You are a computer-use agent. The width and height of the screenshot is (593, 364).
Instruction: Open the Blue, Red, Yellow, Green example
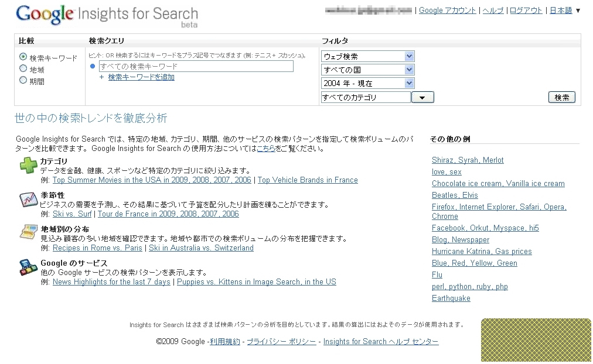click(x=475, y=263)
